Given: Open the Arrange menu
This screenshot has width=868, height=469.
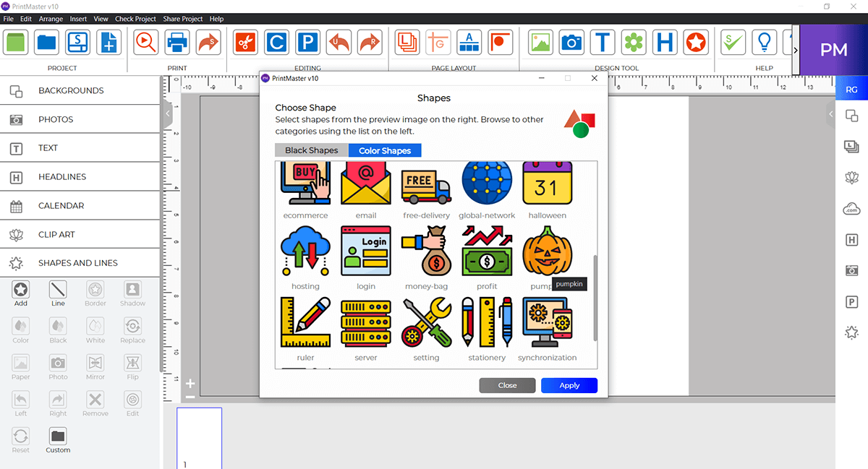Looking at the screenshot, I should pos(51,19).
